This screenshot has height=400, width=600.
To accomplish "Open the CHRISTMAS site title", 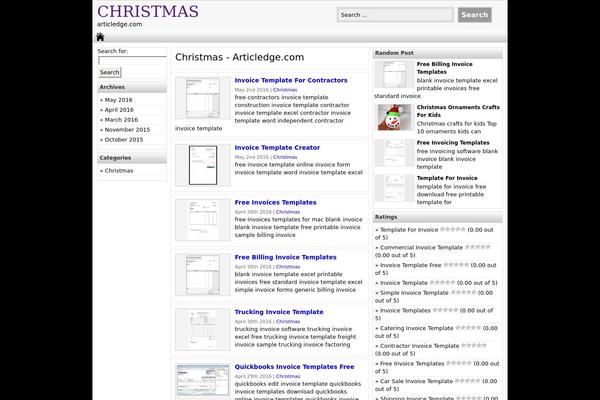I will click(x=148, y=11).
